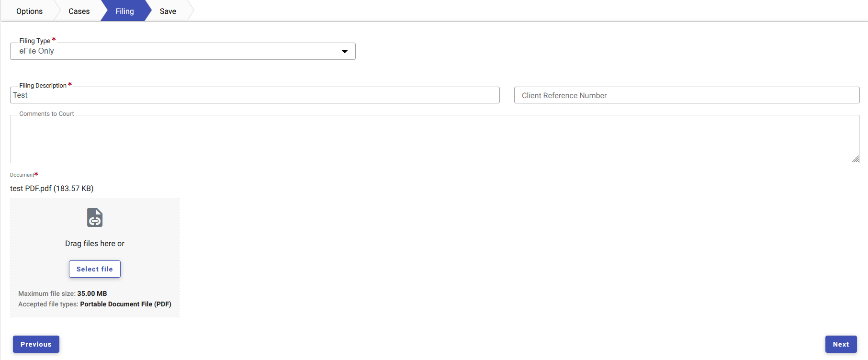Switch to the Cases step tab
The image size is (868, 360).
click(x=79, y=11)
